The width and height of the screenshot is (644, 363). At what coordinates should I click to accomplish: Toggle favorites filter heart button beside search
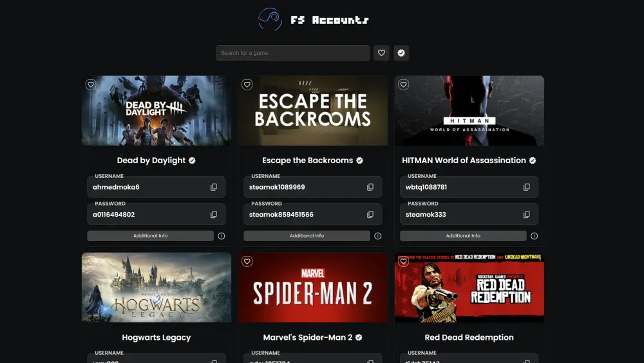pos(381,53)
